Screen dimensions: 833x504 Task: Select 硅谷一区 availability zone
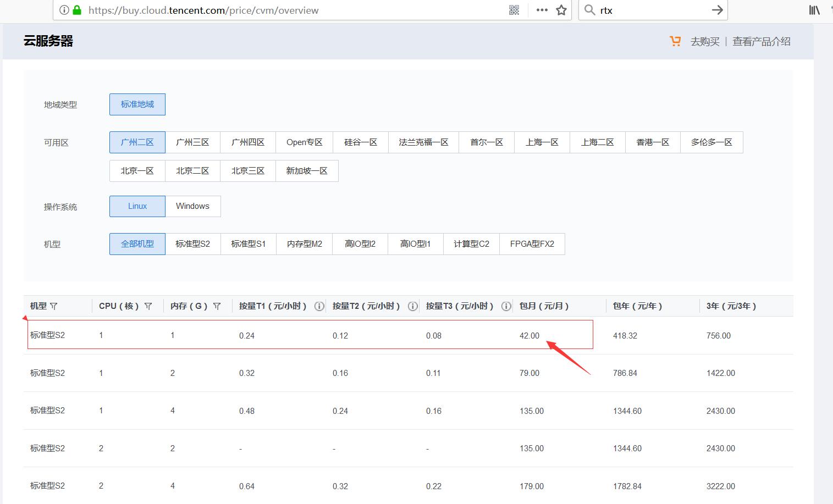(x=361, y=142)
